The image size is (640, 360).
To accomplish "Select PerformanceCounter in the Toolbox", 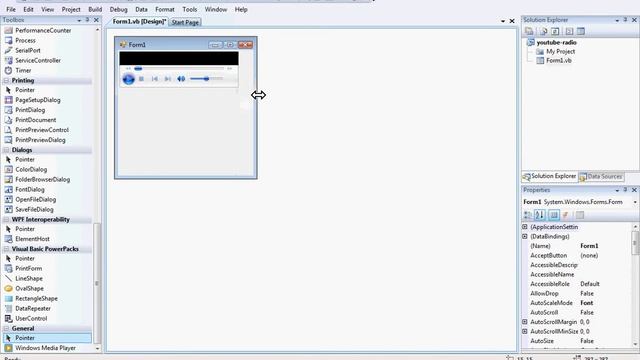I will (x=43, y=31).
